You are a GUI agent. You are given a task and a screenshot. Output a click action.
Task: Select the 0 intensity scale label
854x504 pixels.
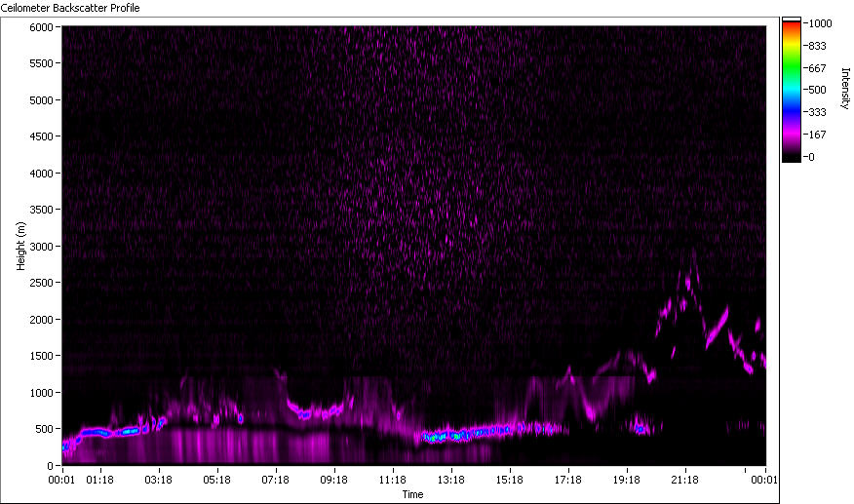pyautogui.click(x=811, y=157)
